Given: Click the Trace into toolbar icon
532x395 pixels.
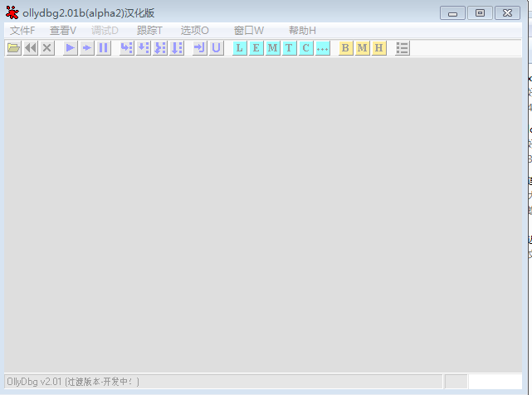Looking at the screenshot, I should [160, 48].
